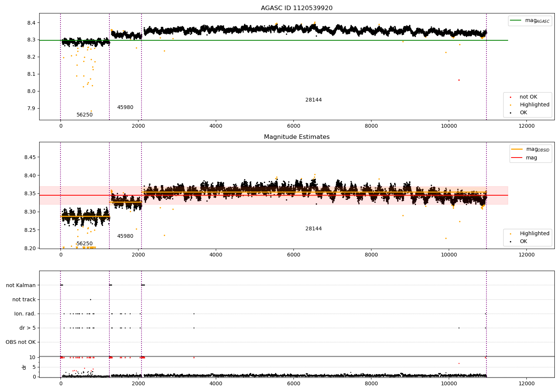Click the Magnitude Estimates subplot title
The height and width of the screenshot is (392, 560).
pyautogui.click(x=296, y=137)
